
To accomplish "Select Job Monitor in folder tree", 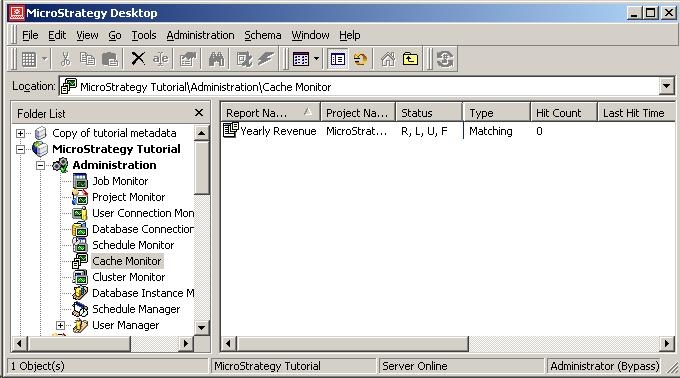I will tap(120, 181).
